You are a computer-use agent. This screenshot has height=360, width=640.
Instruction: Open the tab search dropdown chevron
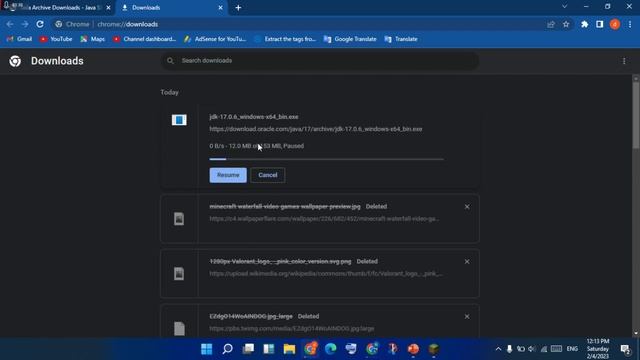564,7
